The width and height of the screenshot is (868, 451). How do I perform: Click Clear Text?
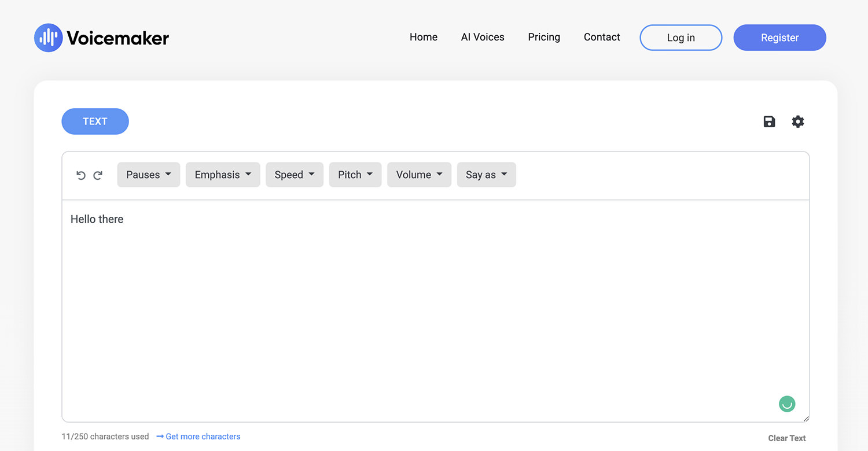pos(787,438)
